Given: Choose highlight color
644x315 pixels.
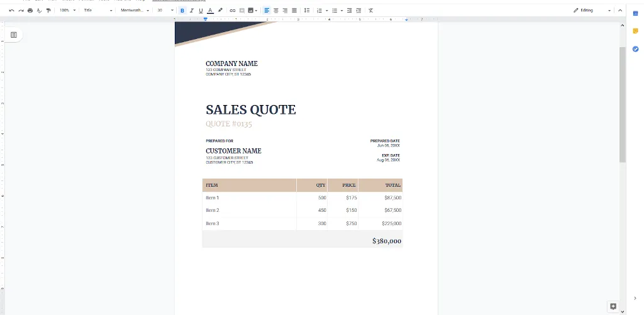Looking at the screenshot, I should pos(220,10).
